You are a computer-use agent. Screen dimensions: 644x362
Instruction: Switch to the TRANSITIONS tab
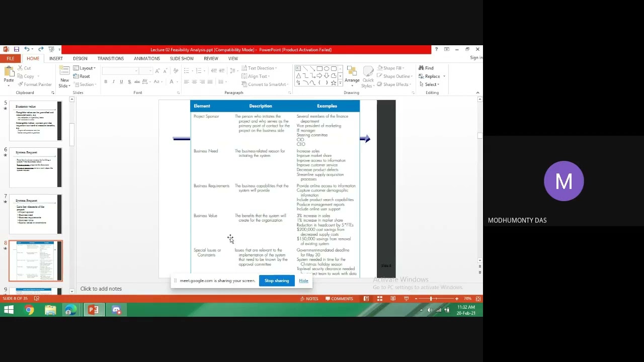pyautogui.click(x=111, y=59)
